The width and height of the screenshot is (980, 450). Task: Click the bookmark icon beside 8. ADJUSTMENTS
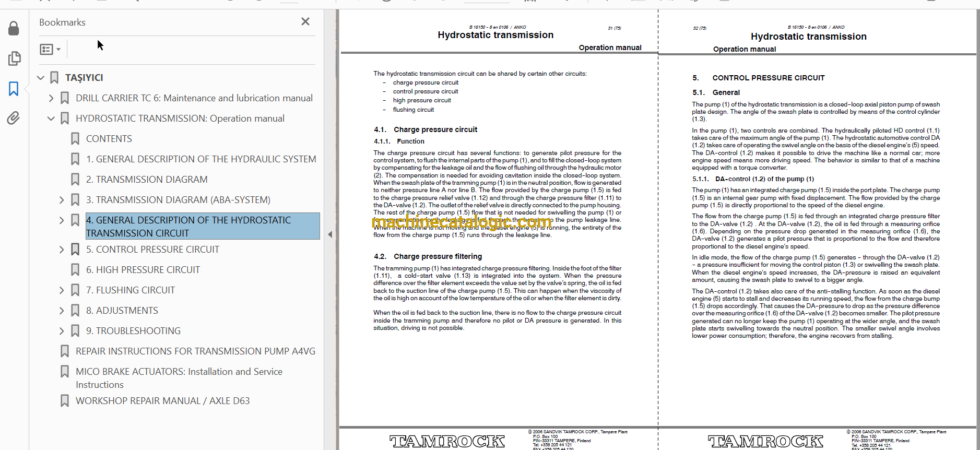pyautogui.click(x=75, y=311)
